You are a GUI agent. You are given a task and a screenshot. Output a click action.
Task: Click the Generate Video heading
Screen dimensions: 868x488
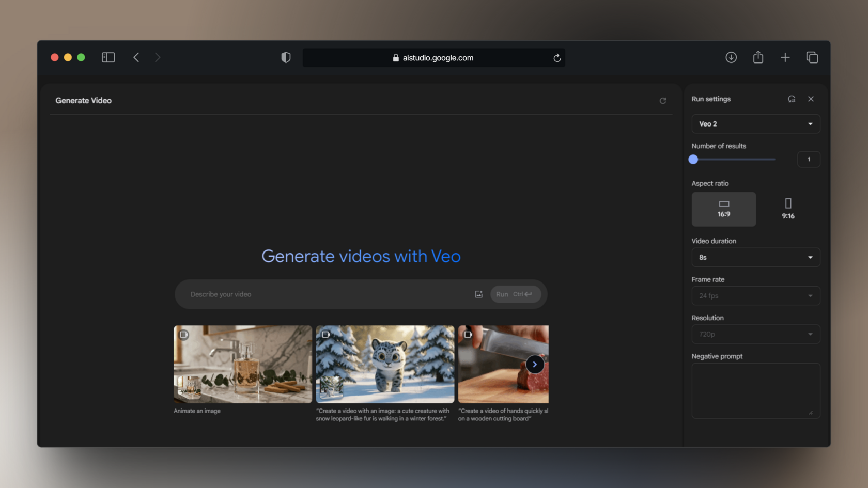click(84, 101)
